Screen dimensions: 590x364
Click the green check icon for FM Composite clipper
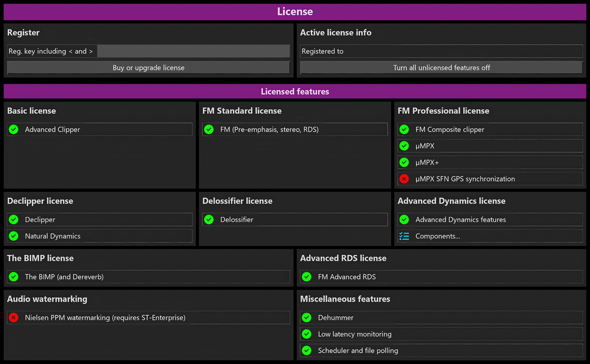tap(404, 129)
